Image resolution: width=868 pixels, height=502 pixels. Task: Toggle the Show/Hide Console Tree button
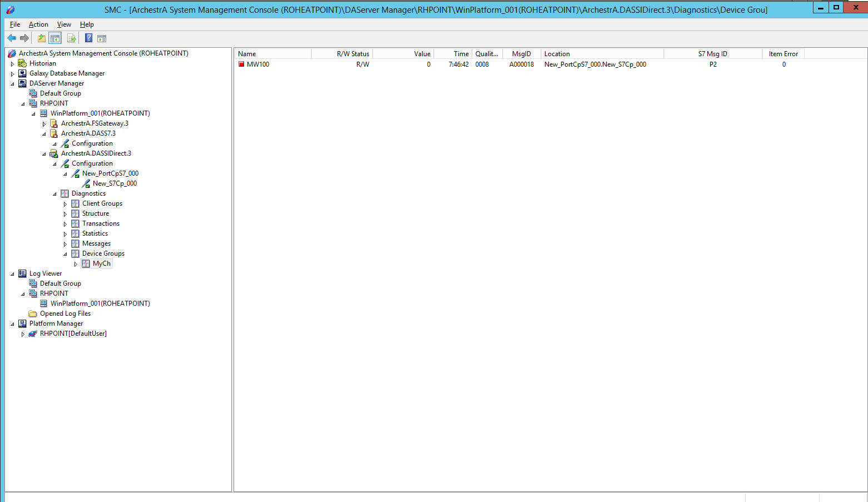coord(55,38)
